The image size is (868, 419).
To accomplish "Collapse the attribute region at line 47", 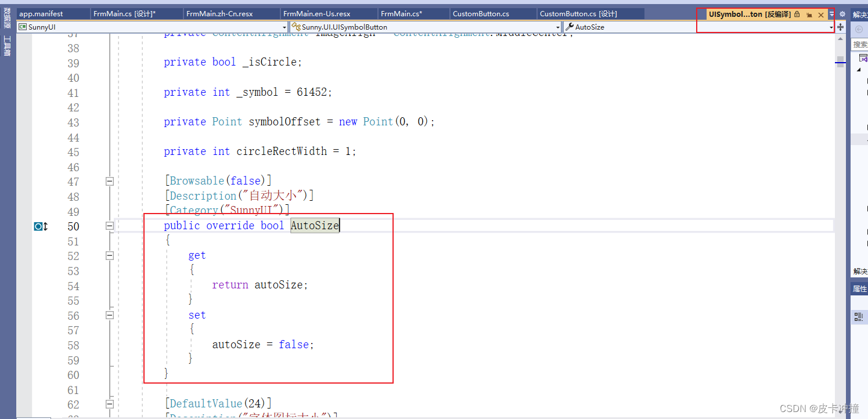I will pos(109,181).
